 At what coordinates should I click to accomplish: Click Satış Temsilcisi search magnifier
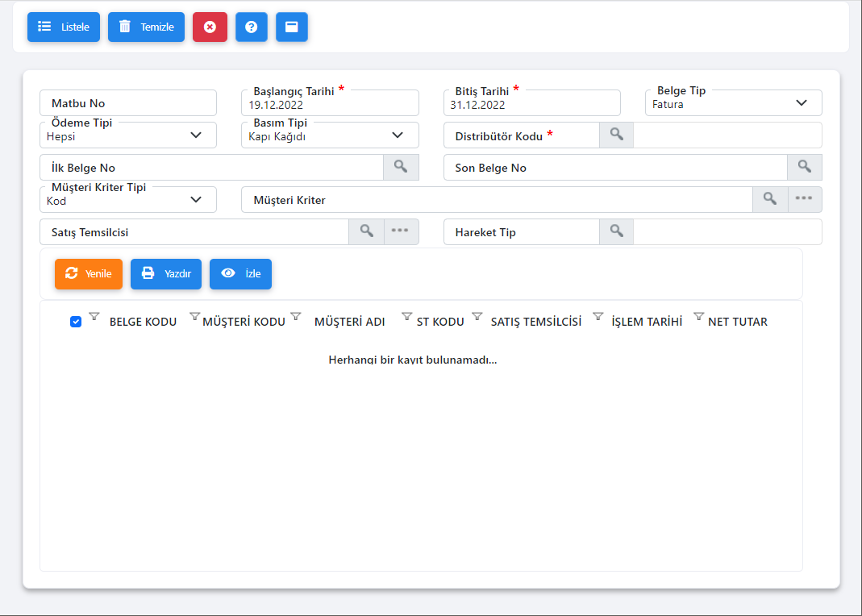tap(367, 231)
